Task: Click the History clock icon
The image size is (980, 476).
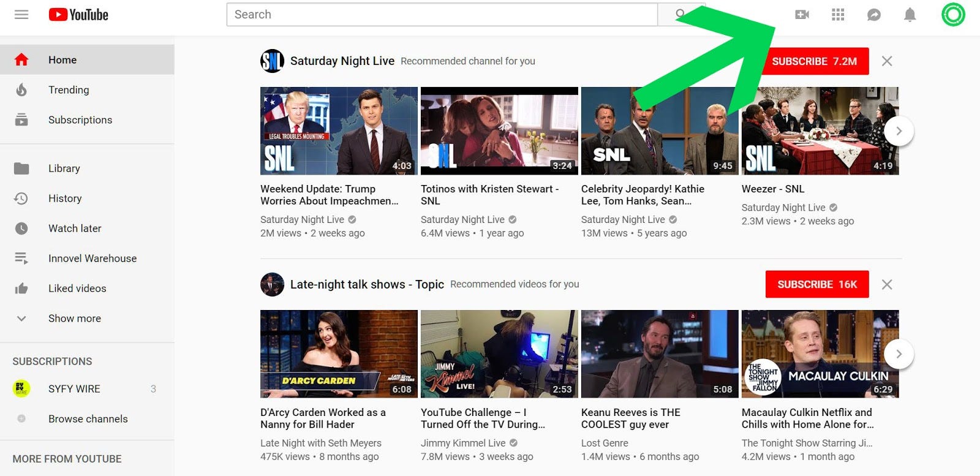Action: pyautogui.click(x=21, y=198)
